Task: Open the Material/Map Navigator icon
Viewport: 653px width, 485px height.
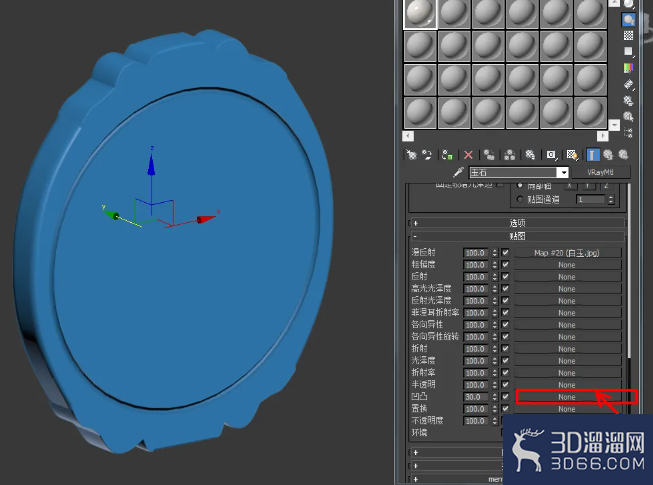Action: point(628,133)
